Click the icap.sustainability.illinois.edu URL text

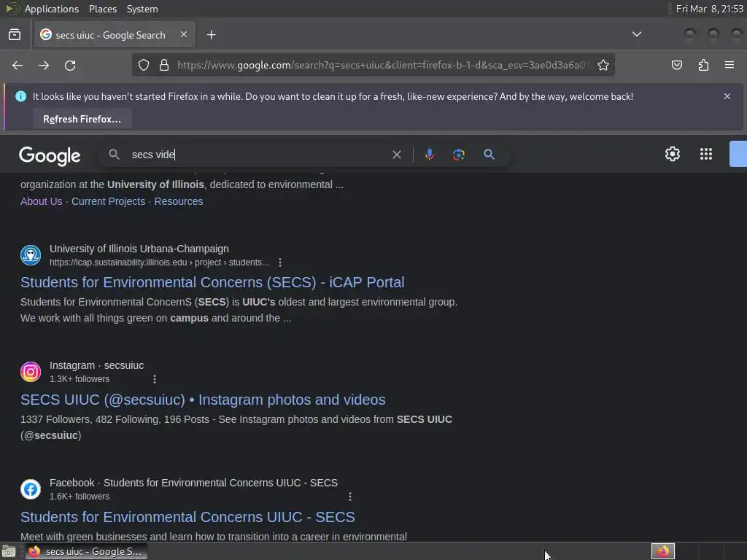click(x=159, y=262)
